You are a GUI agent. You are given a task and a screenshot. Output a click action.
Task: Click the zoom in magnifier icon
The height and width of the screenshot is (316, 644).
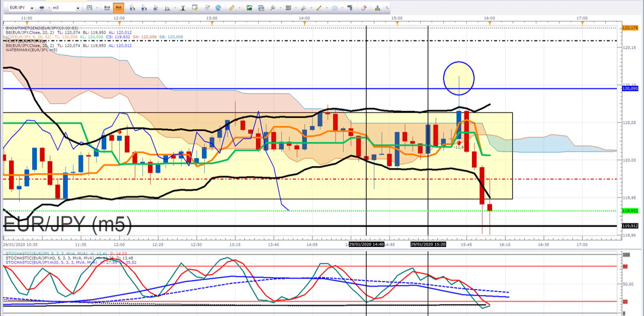coord(132,8)
